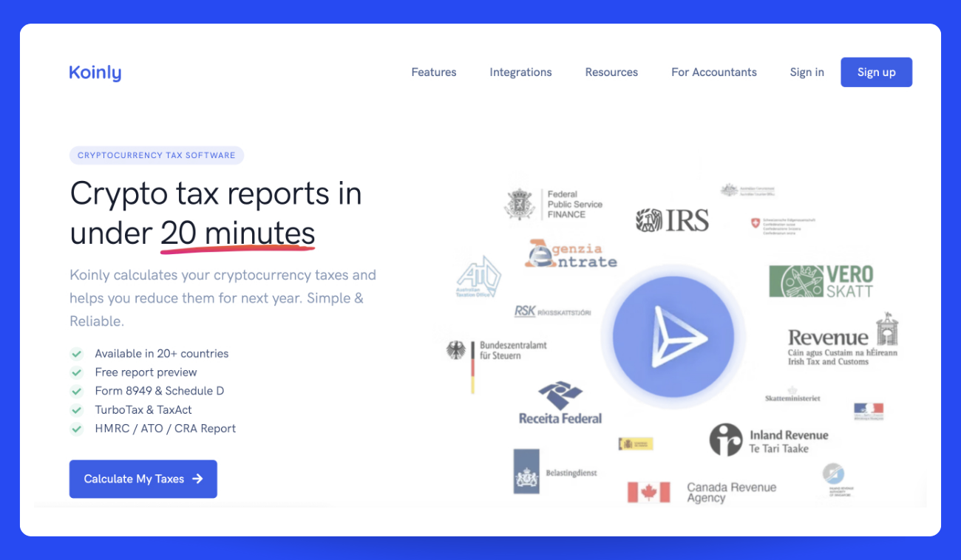Image resolution: width=961 pixels, height=560 pixels.
Task: Click the Bundeszentralamt für Steuern logo
Action: tap(497, 366)
